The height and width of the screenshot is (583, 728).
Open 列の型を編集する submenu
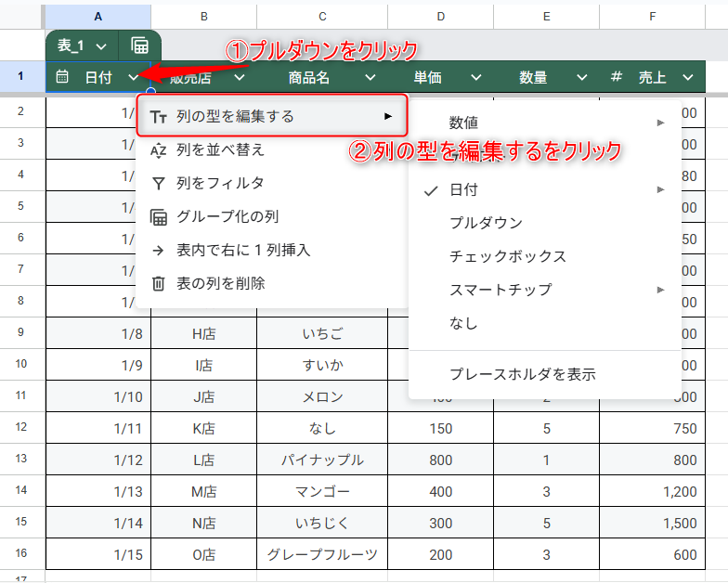pyautogui.click(x=271, y=116)
